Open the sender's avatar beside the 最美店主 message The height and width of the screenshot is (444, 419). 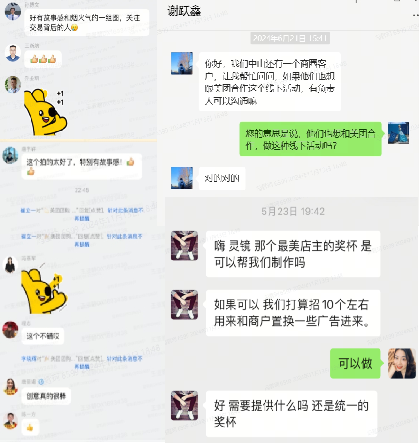click(184, 246)
